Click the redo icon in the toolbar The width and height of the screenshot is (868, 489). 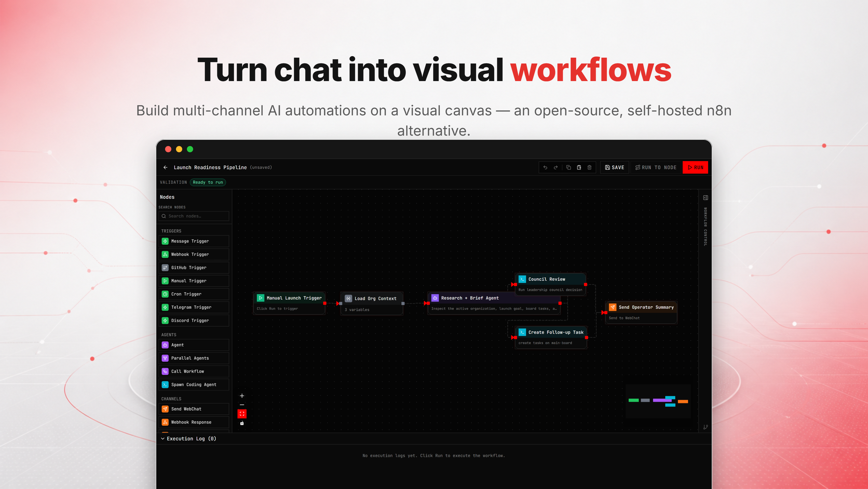[556, 167]
